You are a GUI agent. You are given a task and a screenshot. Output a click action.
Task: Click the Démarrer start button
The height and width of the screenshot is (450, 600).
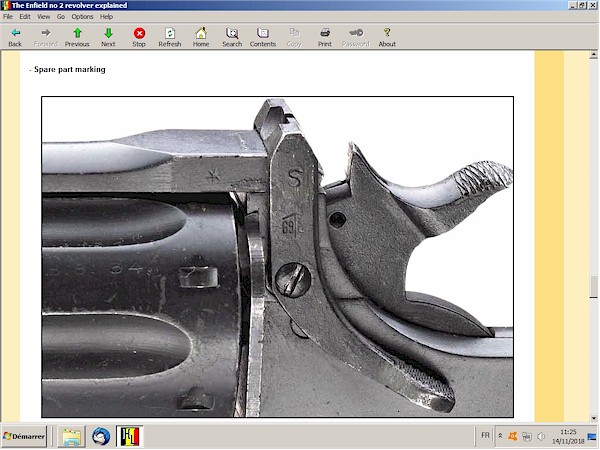(x=24, y=436)
